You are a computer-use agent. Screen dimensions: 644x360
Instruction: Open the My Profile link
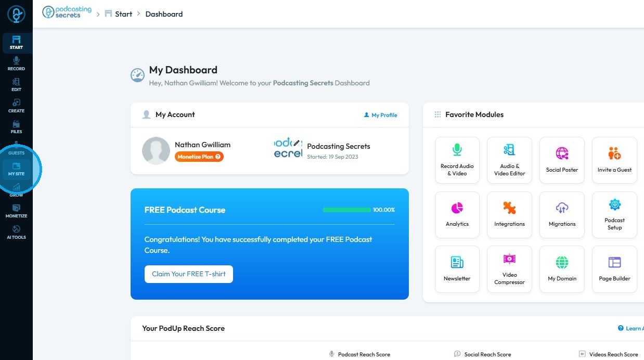point(381,115)
